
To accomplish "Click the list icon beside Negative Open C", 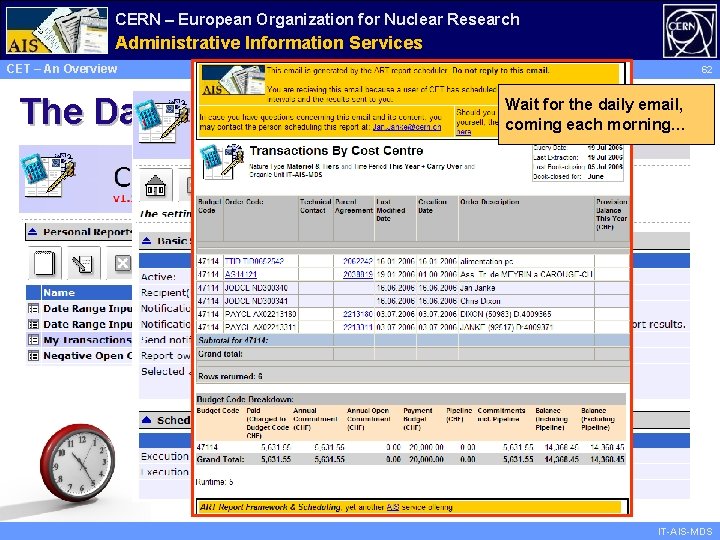I will [x=34, y=356].
